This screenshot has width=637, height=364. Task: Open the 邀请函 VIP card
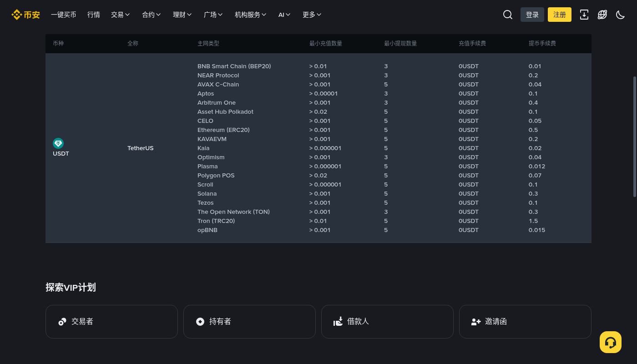coord(525,322)
